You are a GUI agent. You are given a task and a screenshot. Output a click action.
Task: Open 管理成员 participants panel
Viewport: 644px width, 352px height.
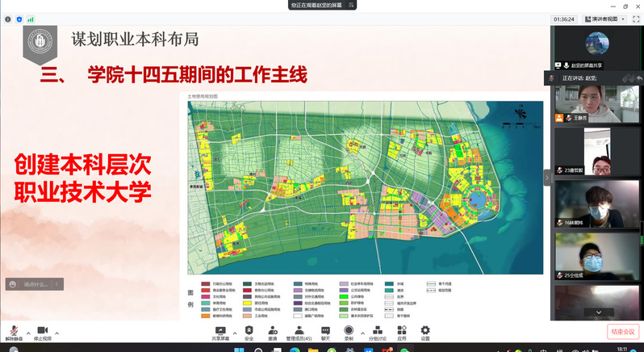point(299,330)
